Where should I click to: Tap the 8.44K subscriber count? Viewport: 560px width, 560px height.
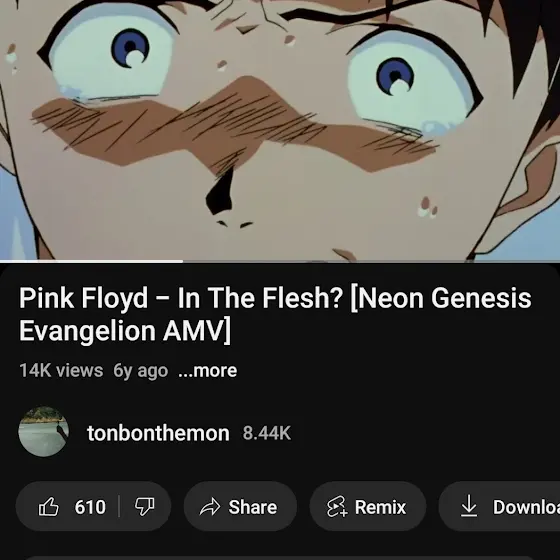pos(267,433)
